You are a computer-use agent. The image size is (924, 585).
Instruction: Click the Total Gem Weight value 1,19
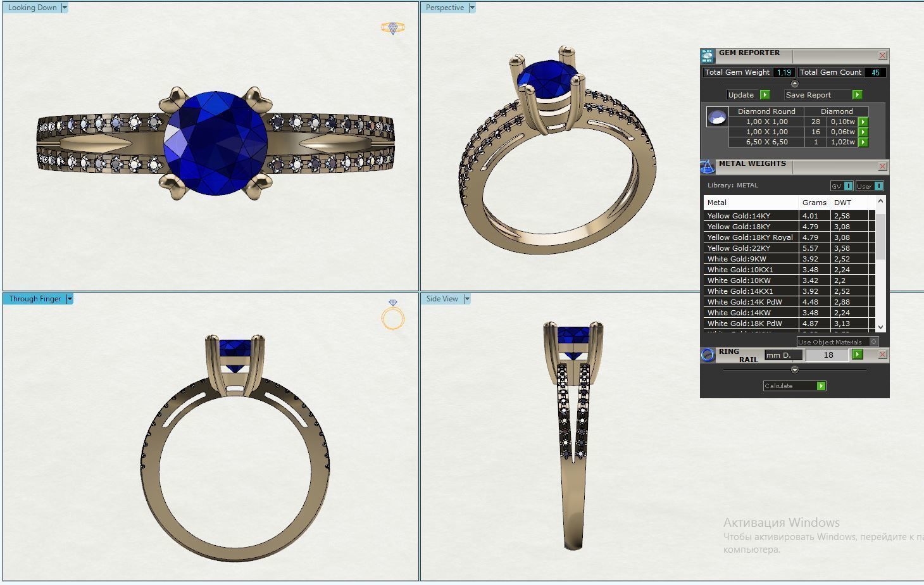pos(784,72)
